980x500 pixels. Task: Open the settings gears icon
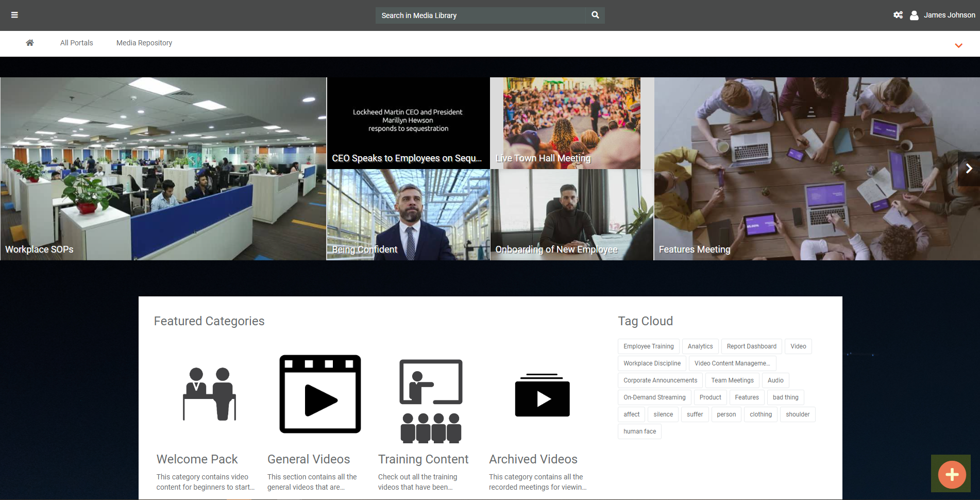[898, 15]
